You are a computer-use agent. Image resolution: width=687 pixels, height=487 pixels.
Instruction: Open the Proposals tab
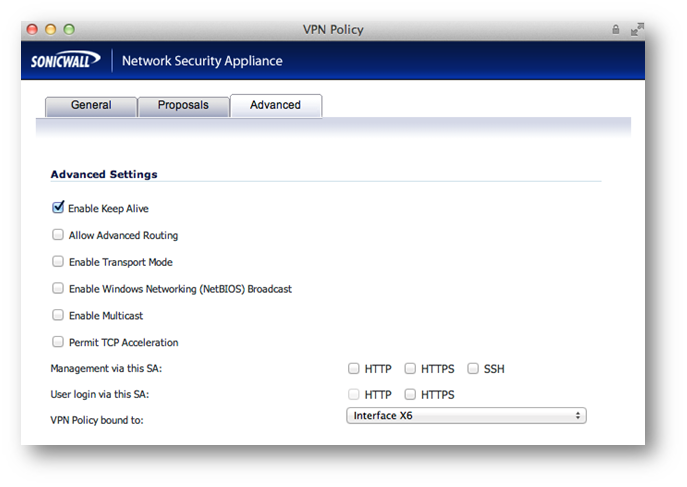[183, 106]
